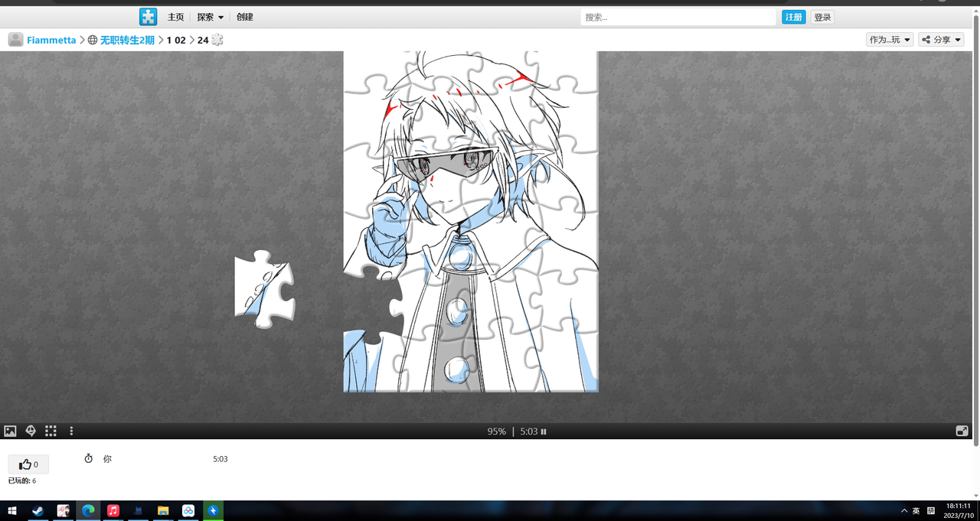Click the arrange pieces grid icon

point(51,431)
